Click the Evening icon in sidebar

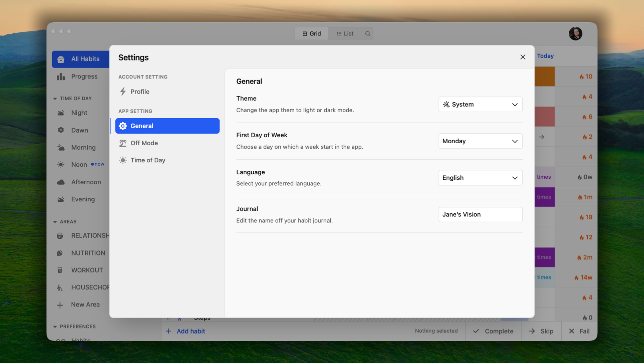pos(61,199)
